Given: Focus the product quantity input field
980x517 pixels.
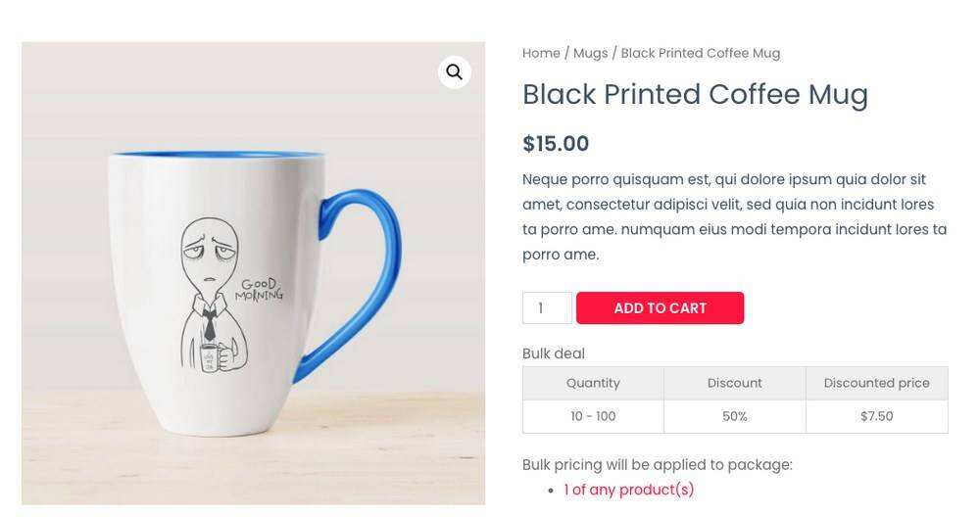Looking at the screenshot, I should [547, 307].
